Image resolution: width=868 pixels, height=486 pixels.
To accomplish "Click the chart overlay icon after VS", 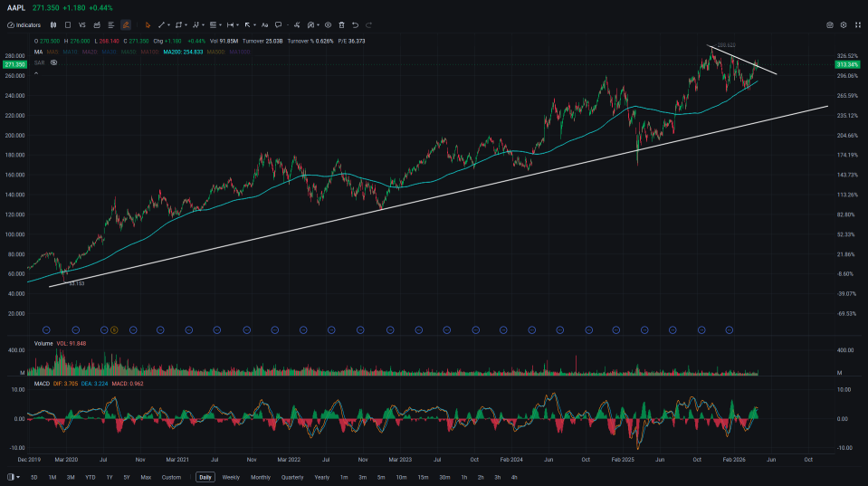I will [x=97, y=25].
